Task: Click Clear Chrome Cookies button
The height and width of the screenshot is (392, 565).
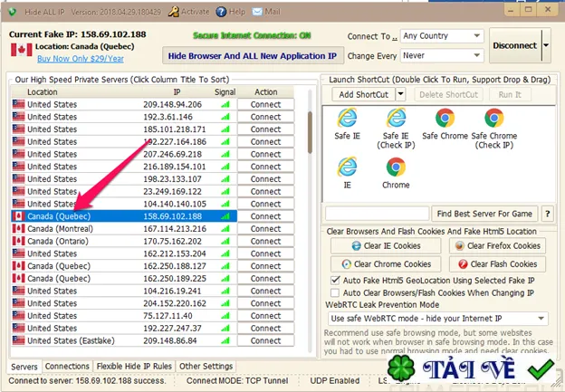Action: tap(386, 264)
